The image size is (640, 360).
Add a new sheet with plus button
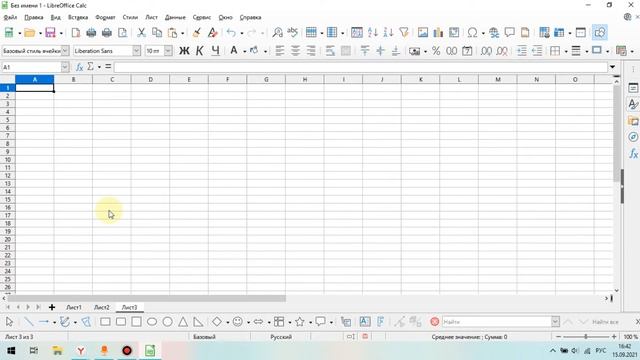[x=52, y=307]
